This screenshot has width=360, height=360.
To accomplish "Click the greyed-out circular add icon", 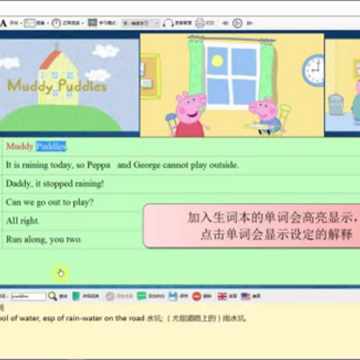I will pos(110,296).
